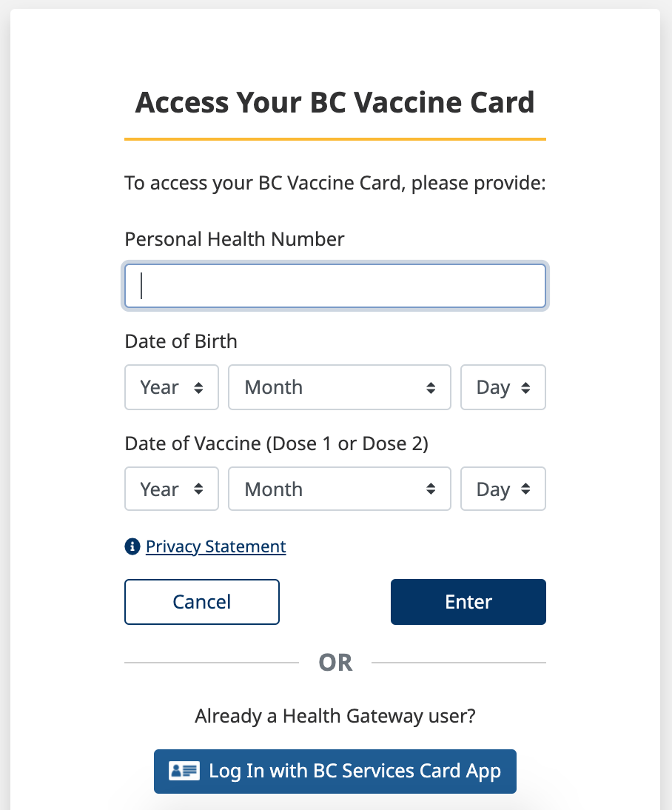
Task: Click the OR divider text
Action: tap(335, 662)
